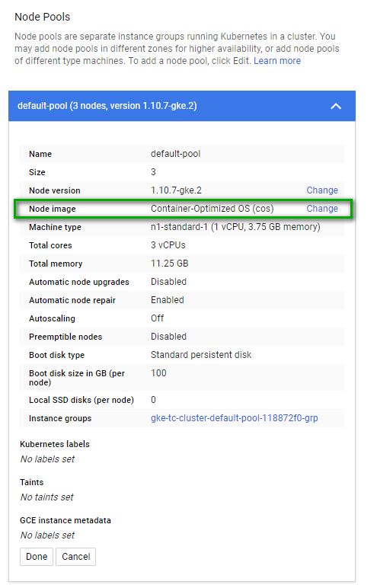Image resolution: width=377 pixels, height=588 pixels.
Task: Click the Automatic node repair Enabled value
Action: pyautogui.click(x=168, y=300)
